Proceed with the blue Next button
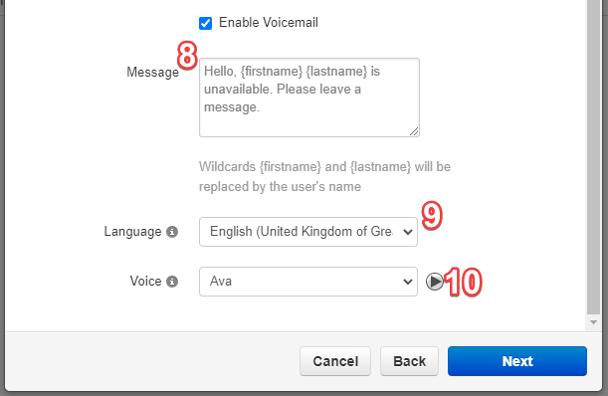Viewport: 608px width, 396px height. (x=517, y=361)
